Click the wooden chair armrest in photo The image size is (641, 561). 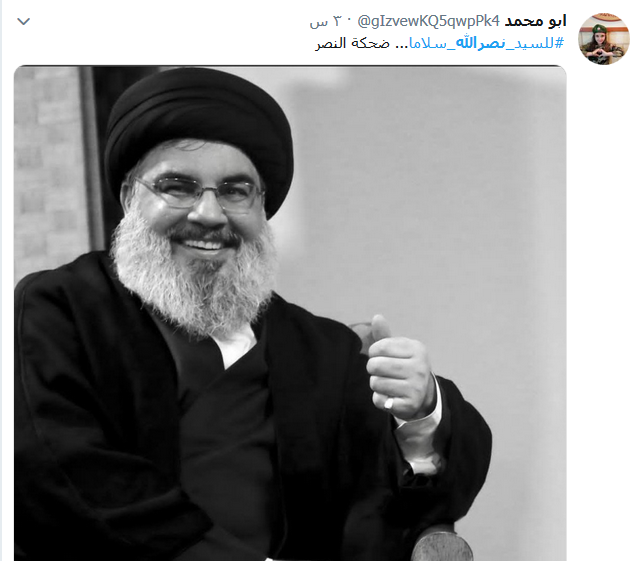[x=442, y=543]
